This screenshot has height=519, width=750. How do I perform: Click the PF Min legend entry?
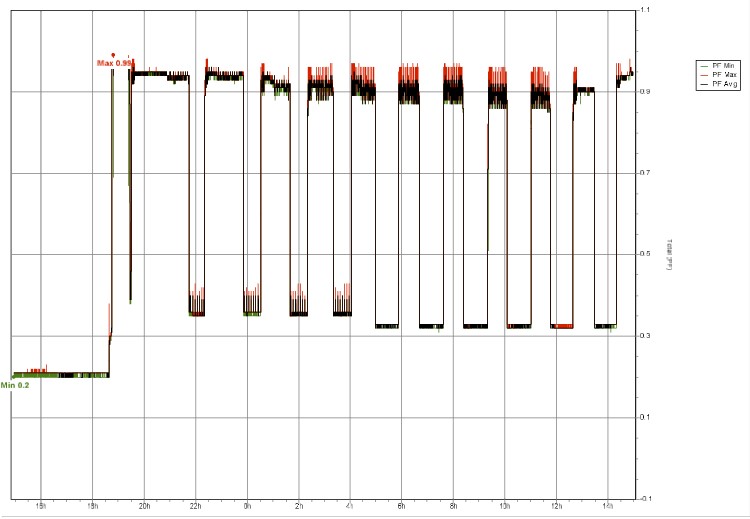pos(723,65)
